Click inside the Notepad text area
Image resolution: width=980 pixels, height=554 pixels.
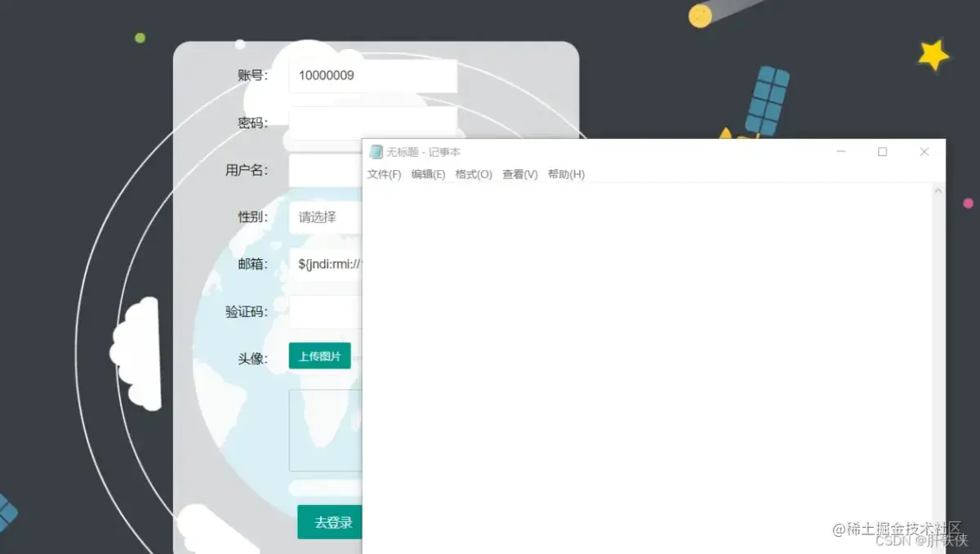click(x=647, y=368)
